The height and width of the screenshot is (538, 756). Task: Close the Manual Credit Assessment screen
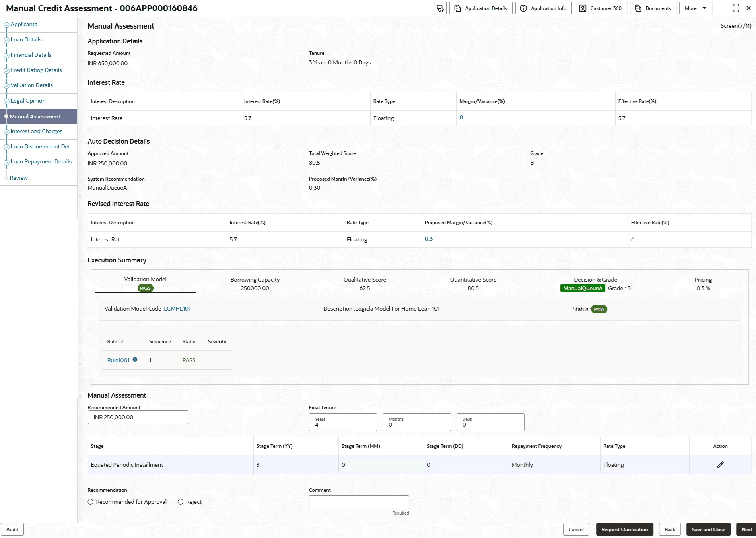coord(748,8)
